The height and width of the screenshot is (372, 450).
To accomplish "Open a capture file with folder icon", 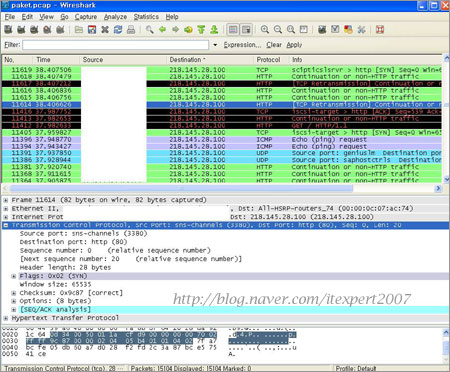I will [x=79, y=30].
